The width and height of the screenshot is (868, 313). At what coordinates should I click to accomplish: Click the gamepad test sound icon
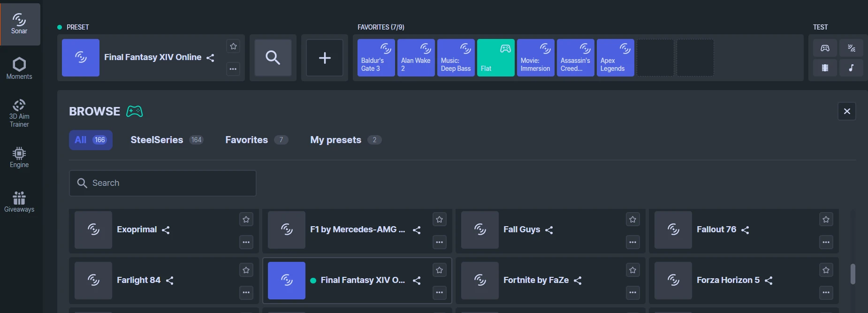click(x=825, y=48)
